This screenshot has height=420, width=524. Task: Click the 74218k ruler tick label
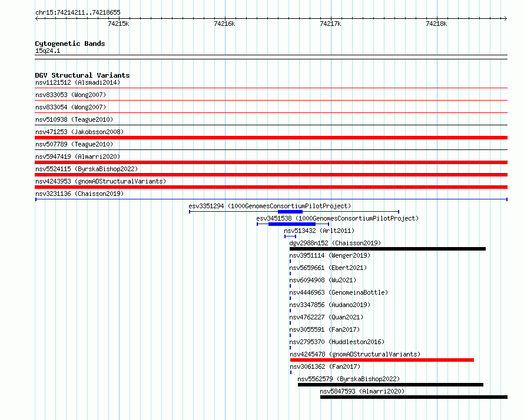pos(436,24)
